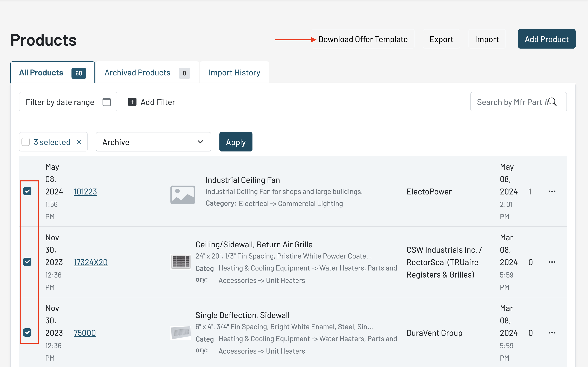Screen dimensions: 588x367
Task: Click the search magnifier icon
Action: [x=553, y=102]
